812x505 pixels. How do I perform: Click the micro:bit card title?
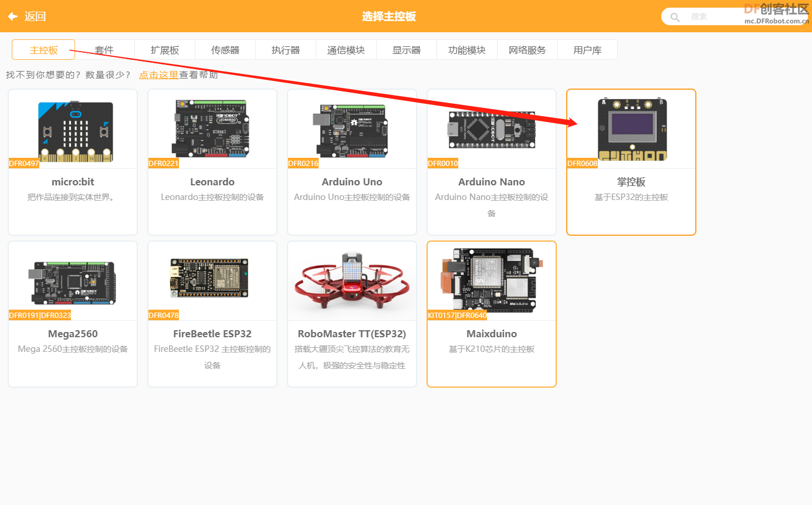point(73,182)
